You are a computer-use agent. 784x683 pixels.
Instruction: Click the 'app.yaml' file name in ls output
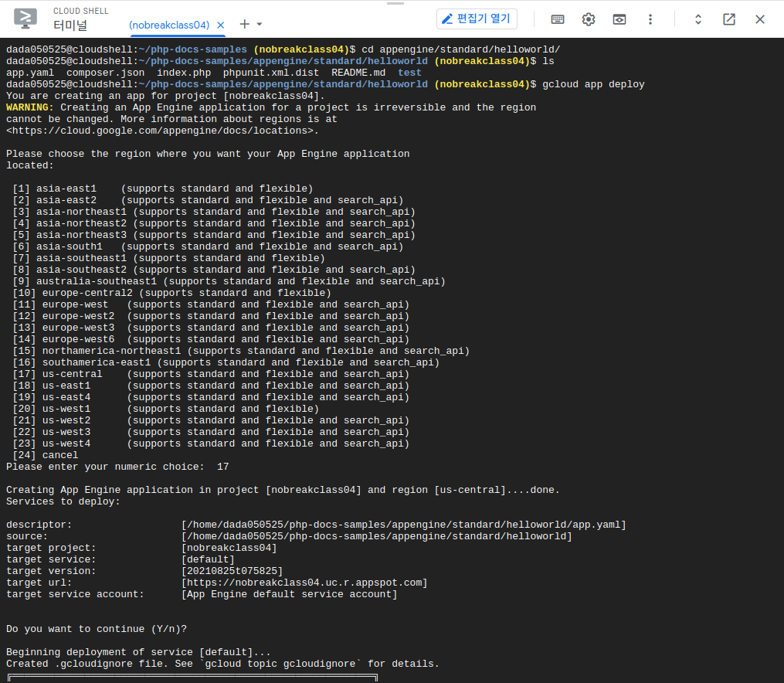pyautogui.click(x=30, y=73)
